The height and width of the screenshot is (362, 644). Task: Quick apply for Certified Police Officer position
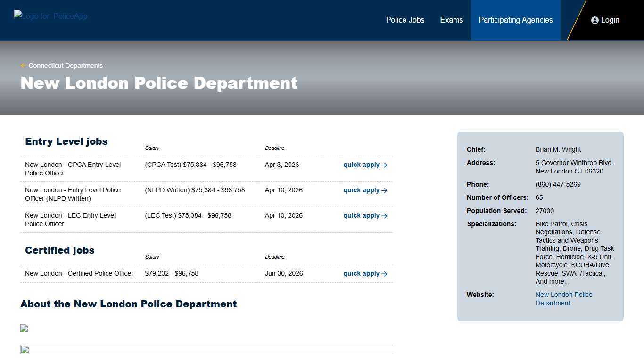361,274
